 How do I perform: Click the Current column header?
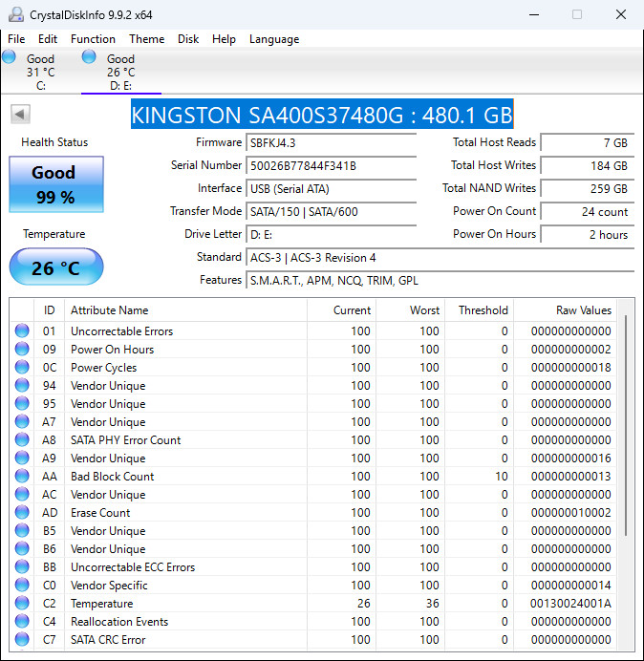[x=342, y=310]
